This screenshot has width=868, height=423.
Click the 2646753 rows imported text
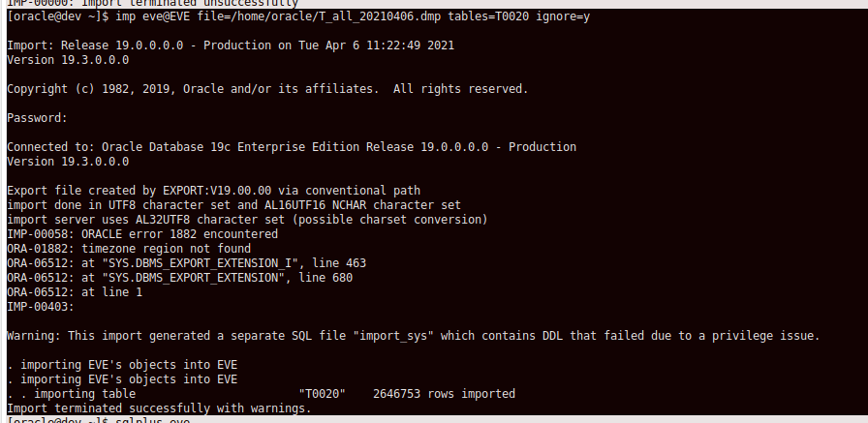444,394
